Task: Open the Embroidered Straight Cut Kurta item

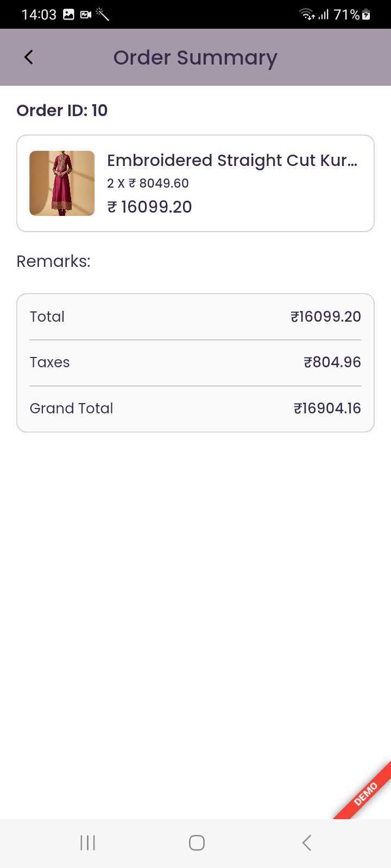Action: [x=232, y=161]
